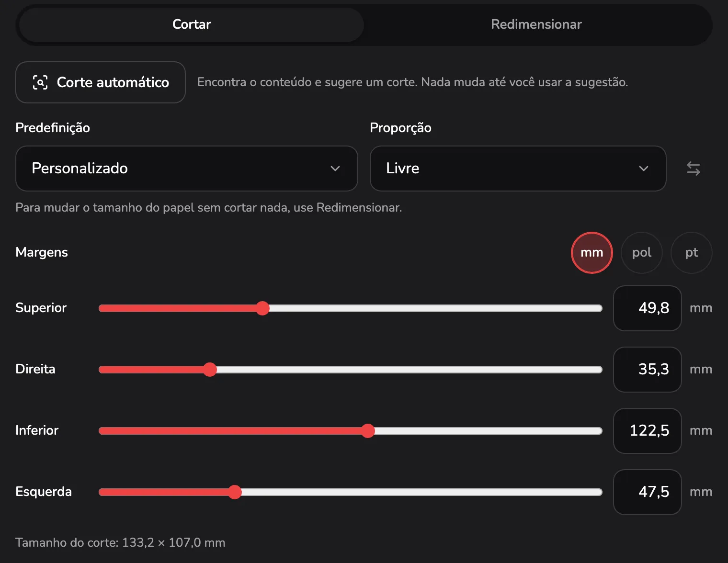The width and height of the screenshot is (728, 563).
Task: Run Corte automático content detection
Action: (101, 82)
